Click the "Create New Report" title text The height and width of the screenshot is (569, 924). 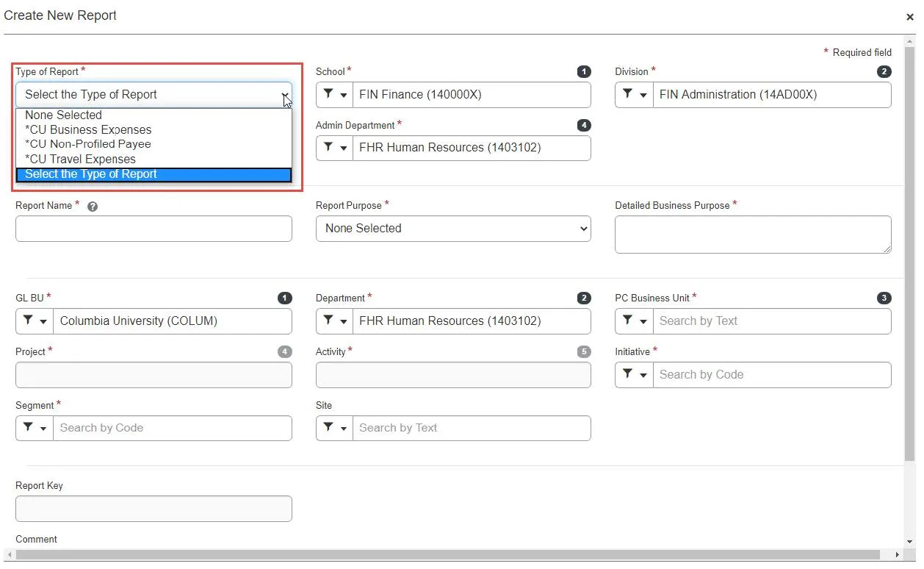click(60, 15)
